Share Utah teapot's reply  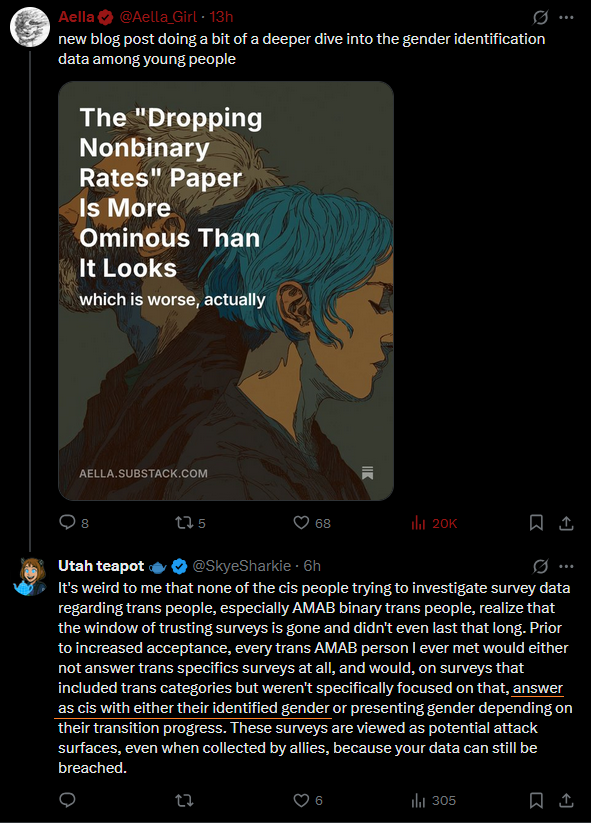click(566, 800)
